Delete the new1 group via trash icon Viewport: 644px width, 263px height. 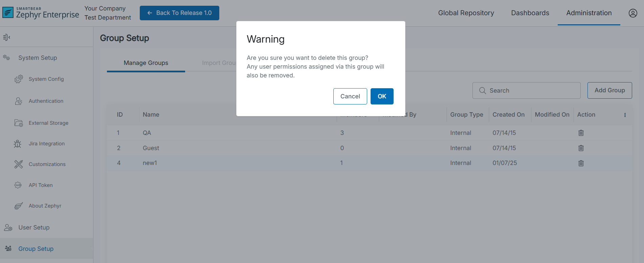581,163
